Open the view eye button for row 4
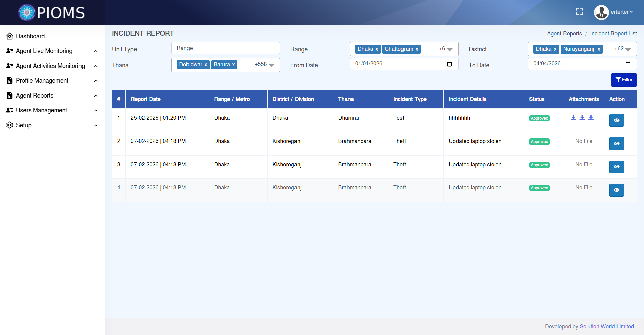The width and height of the screenshot is (644, 335). (x=616, y=190)
